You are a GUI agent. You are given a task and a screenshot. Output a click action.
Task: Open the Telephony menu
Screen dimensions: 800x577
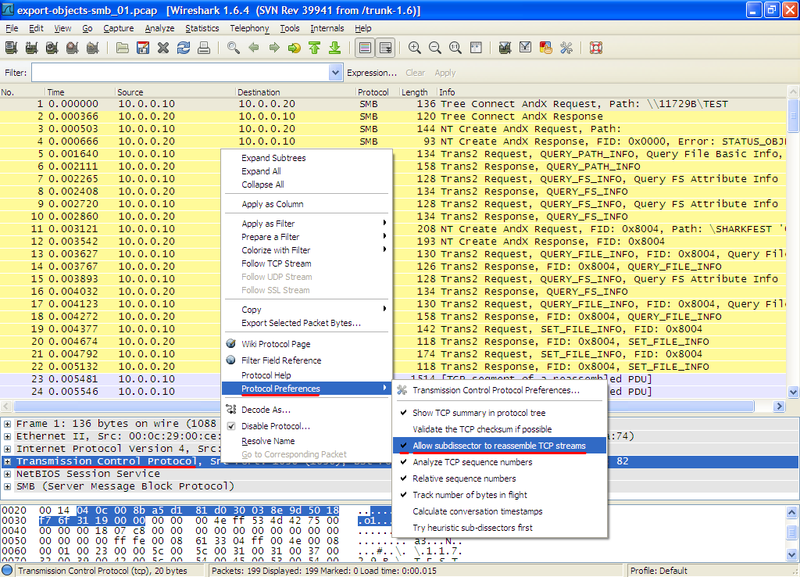tap(249, 28)
